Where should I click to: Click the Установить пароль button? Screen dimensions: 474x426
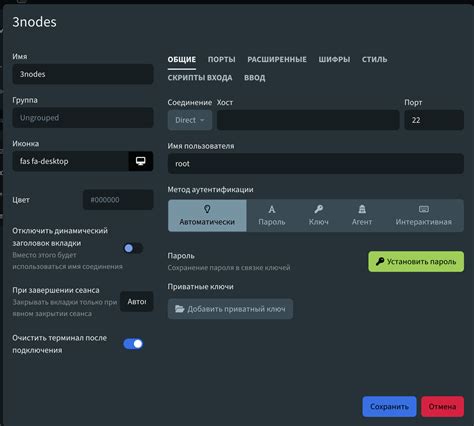[416, 262]
